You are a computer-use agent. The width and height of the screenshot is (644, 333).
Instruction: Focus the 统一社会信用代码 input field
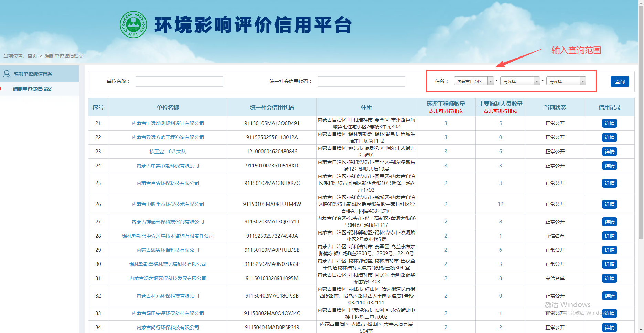click(361, 82)
